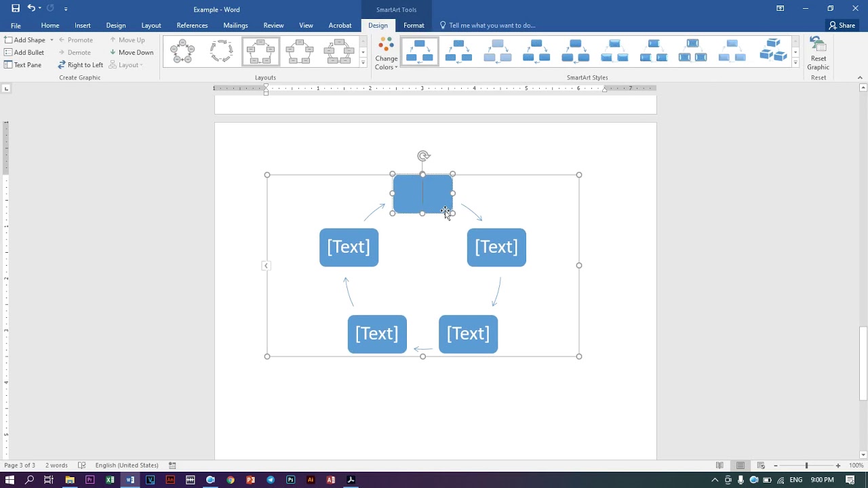Screen dimensions: 868x488
Task: Switch to the Insert tab
Action: [x=83, y=26]
